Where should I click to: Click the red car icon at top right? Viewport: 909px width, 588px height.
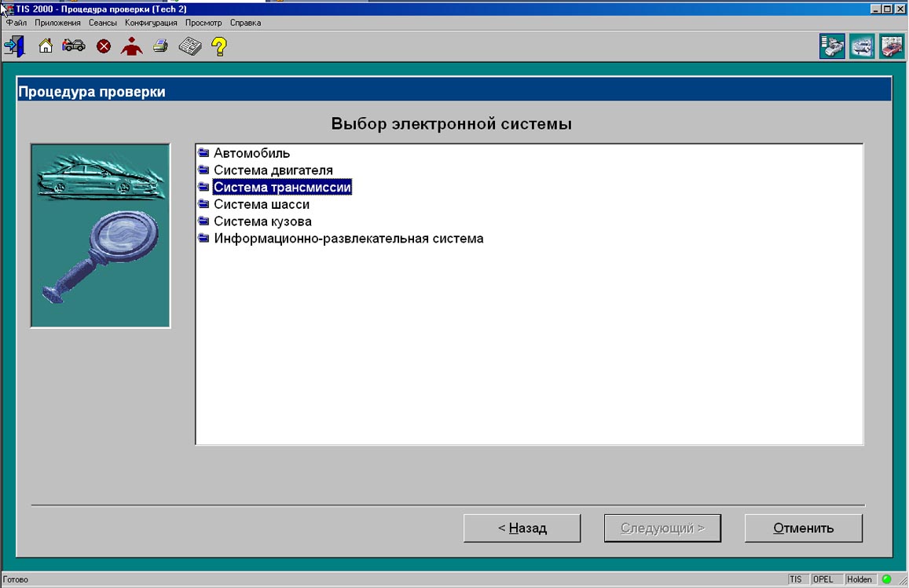tap(892, 46)
